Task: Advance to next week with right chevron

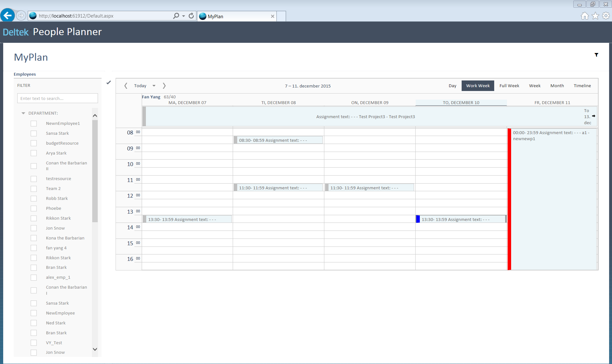Action: pos(164,86)
